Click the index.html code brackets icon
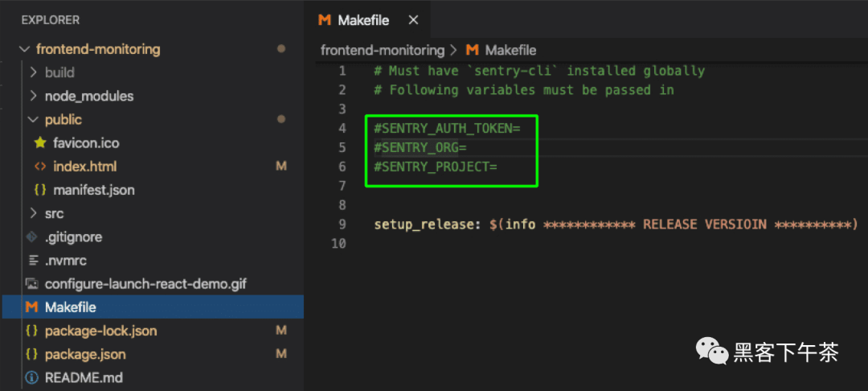Screen dimensions: 868x391 pos(40,167)
